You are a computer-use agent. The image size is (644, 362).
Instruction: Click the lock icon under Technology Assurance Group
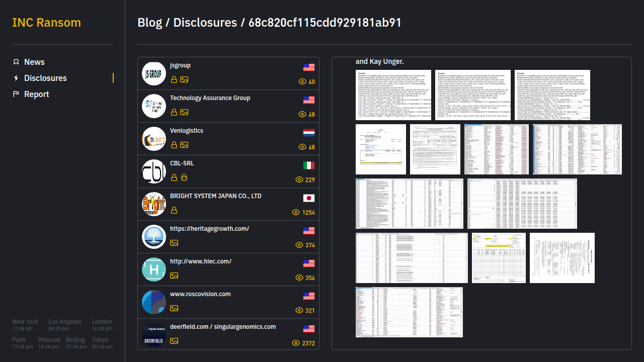pos(174,112)
